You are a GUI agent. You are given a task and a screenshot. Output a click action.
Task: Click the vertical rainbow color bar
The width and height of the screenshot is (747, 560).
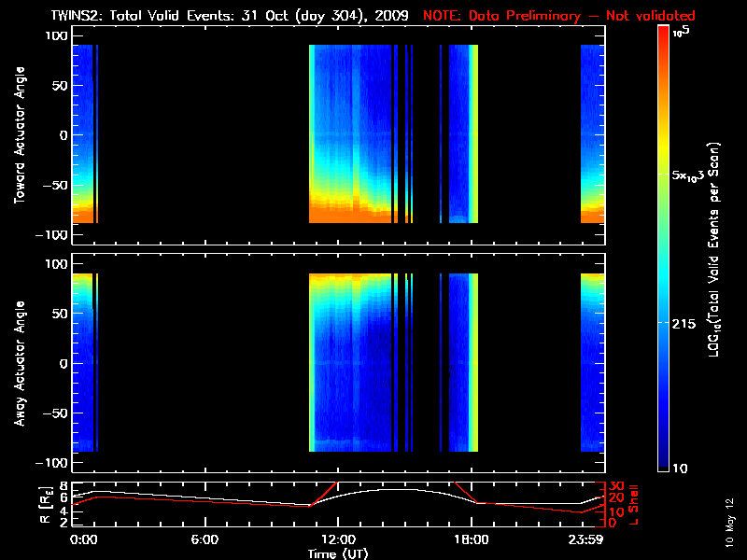663,249
